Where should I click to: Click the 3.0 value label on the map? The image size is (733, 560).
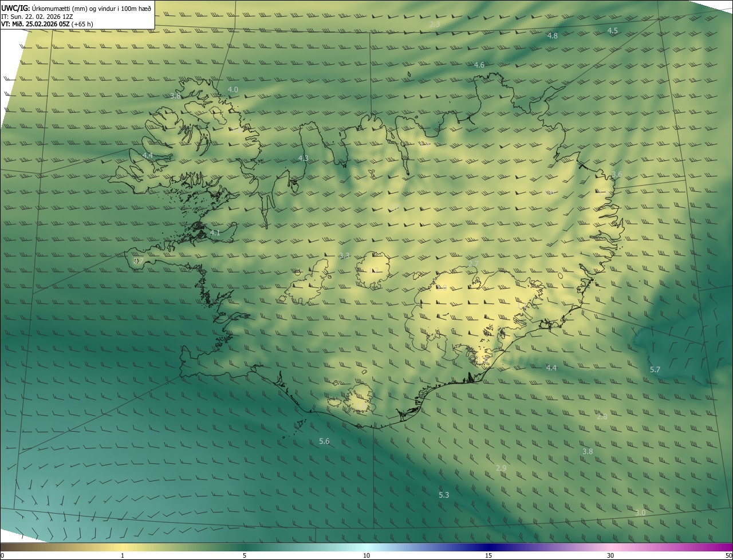coord(640,512)
